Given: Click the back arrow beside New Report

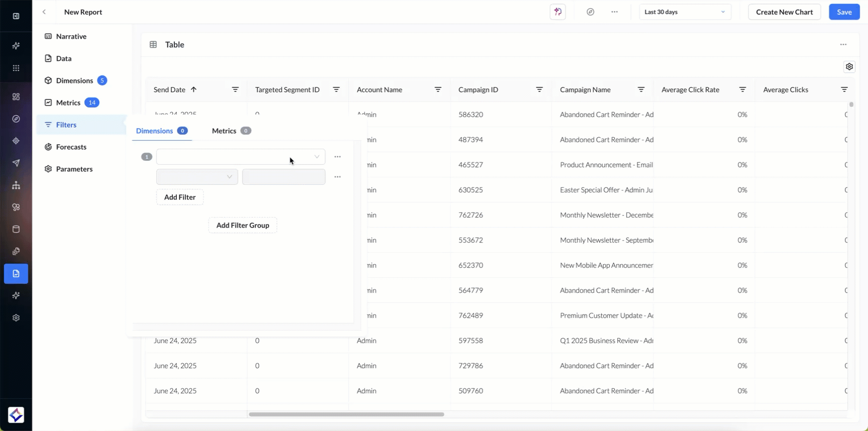Looking at the screenshot, I should pos(44,12).
